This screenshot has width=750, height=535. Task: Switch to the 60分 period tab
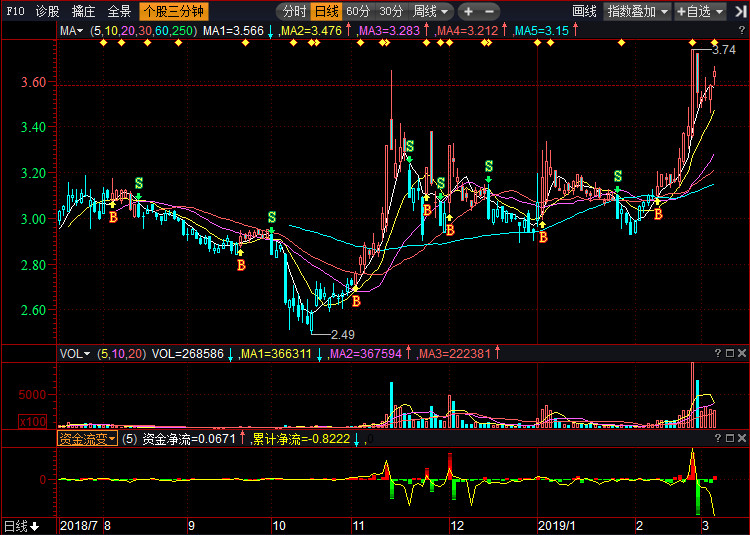pyautogui.click(x=358, y=11)
